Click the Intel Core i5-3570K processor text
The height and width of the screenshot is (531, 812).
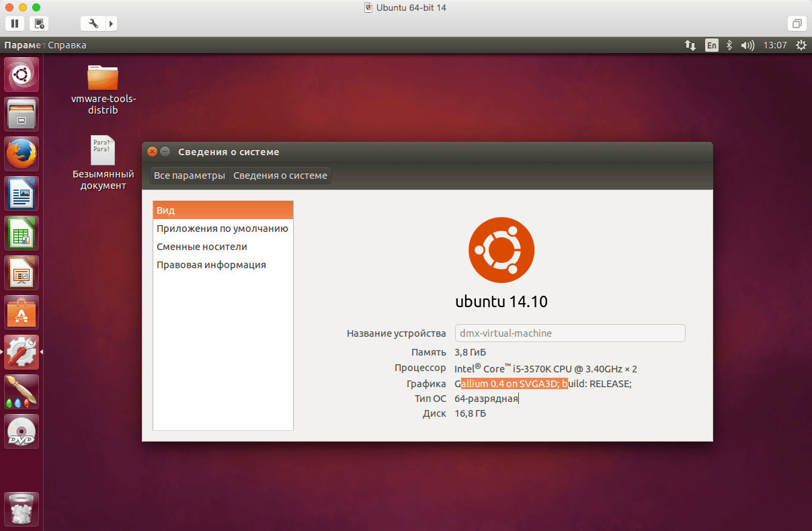coord(546,368)
